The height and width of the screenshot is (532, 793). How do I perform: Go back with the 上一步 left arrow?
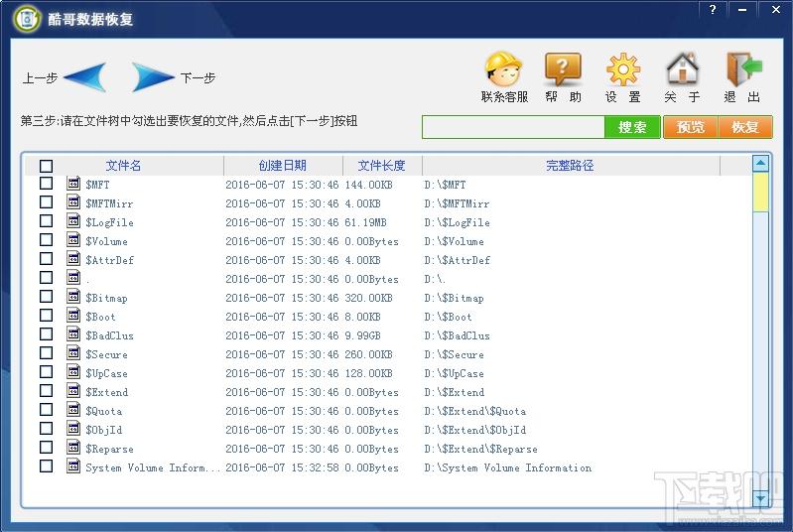85,77
